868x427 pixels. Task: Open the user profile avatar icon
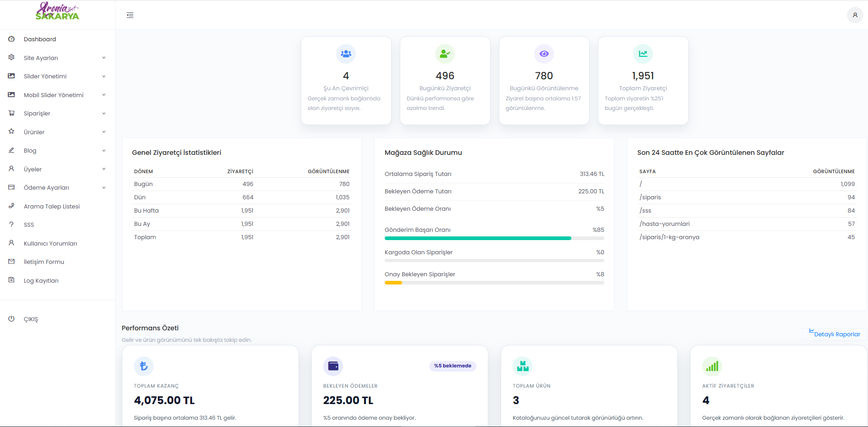tap(855, 15)
